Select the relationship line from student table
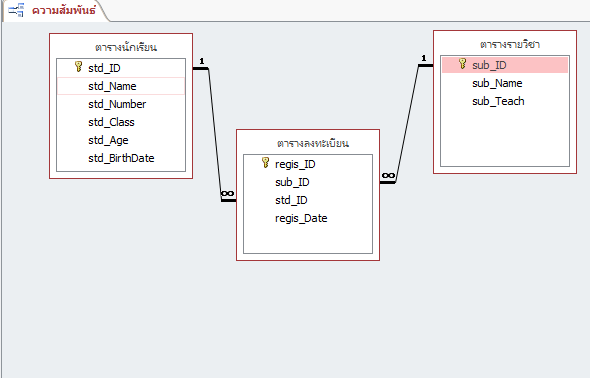Image resolution: width=590 pixels, height=378 pixels. click(x=215, y=134)
